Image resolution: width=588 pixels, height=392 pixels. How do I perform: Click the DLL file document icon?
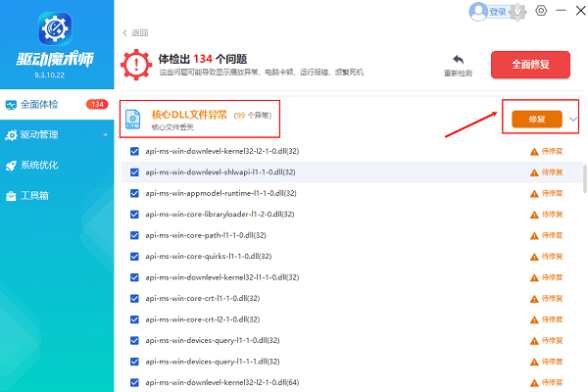(x=132, y=119)
